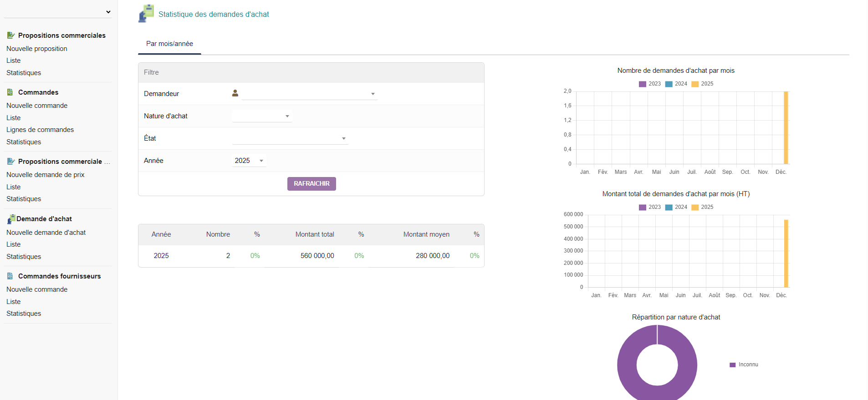Open Statistiques under Commandes fournisseurs
The width and height of the screenshot is (868, 400).
[x=24, y=314]
